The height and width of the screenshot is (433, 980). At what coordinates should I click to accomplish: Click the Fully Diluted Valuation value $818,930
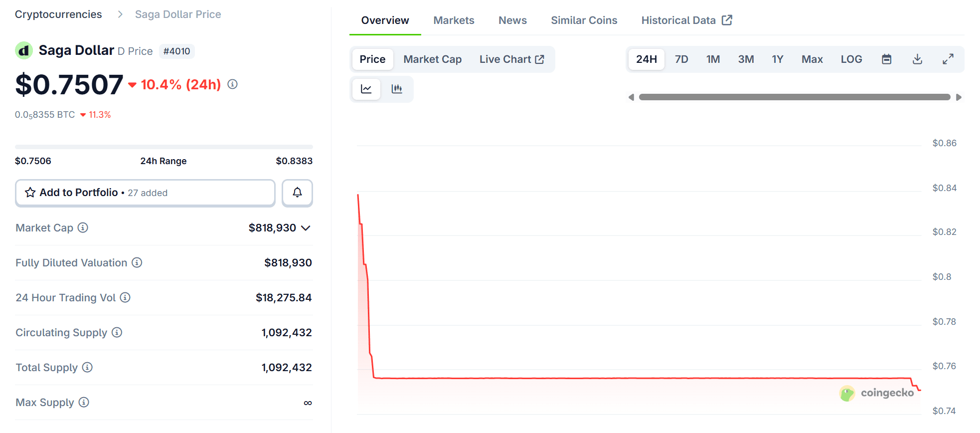288,263
